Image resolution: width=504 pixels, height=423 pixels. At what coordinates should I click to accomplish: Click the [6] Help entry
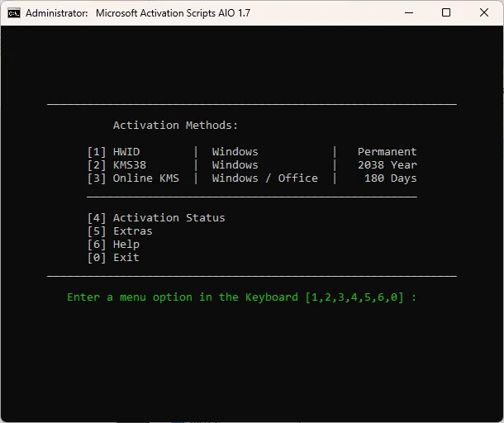113,245
